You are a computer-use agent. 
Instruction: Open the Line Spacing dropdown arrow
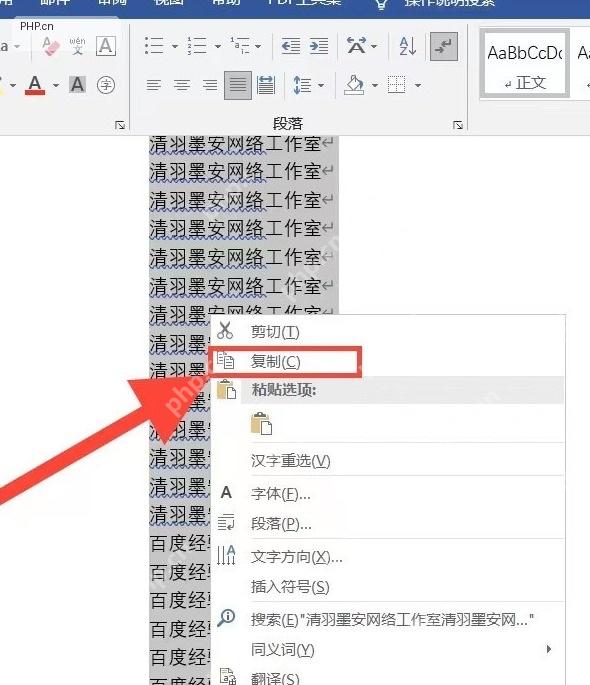pyautogui.click(x=321, y=85)
